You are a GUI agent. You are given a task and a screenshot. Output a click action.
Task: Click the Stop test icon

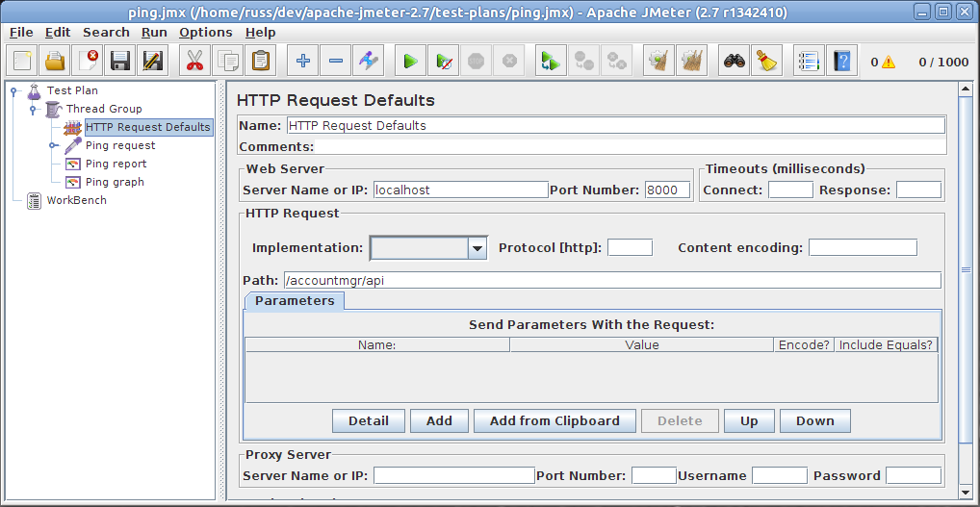pyautogui.click(x=477, y=61)
